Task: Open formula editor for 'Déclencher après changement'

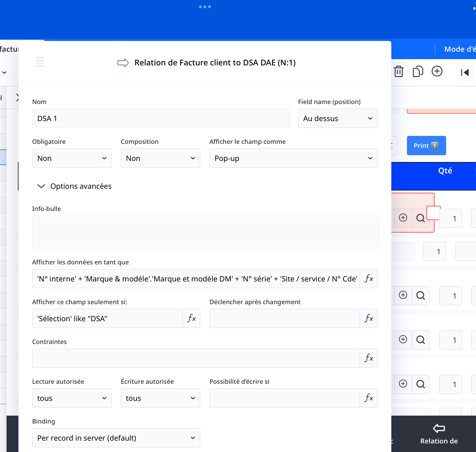Action: (x=369, y=318)
